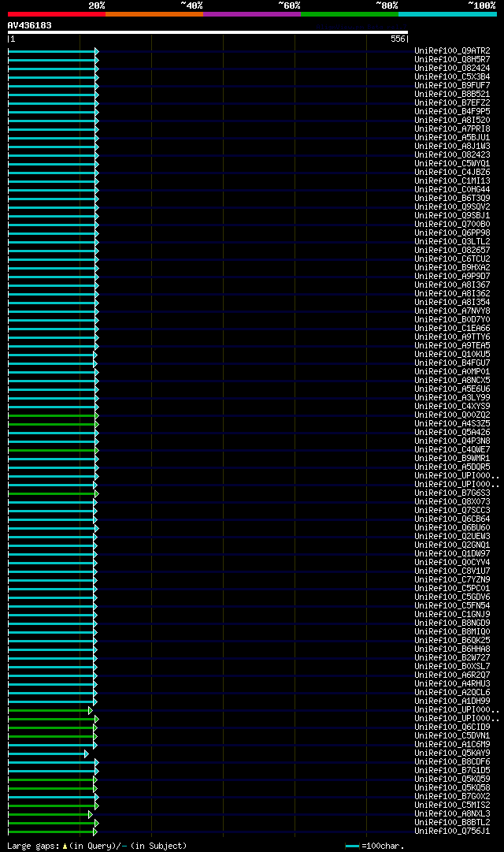The height and width of the screenshot is (852, 504).
Task: Select label UniRef100_C1GNJ9
Action: click(x=452, y=615)
